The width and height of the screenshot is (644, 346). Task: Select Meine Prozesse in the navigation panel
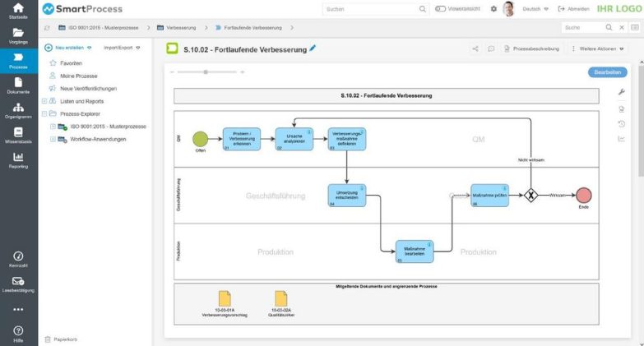coord(78,75)
